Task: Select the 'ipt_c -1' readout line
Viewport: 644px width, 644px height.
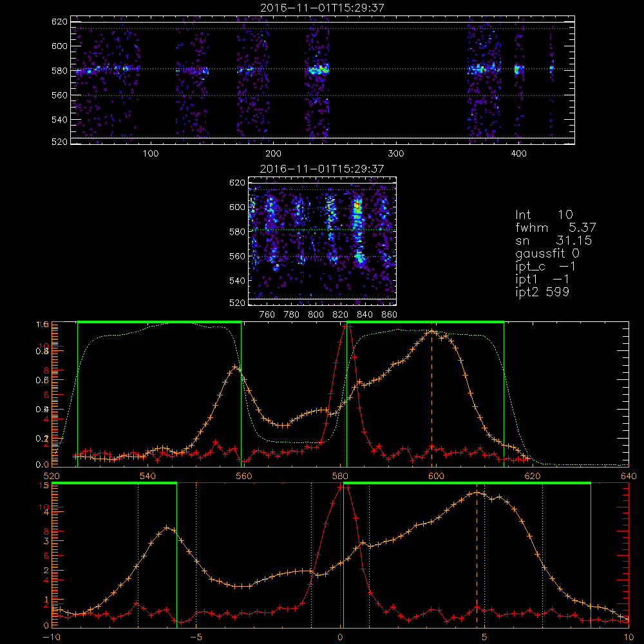Action: (546, 267)
